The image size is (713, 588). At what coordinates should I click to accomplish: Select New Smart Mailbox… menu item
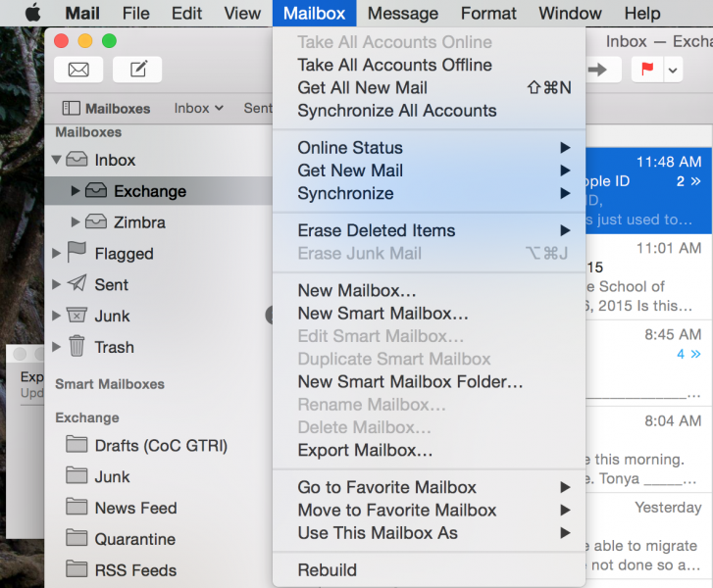pyautogui.click(x=382, y=314)
